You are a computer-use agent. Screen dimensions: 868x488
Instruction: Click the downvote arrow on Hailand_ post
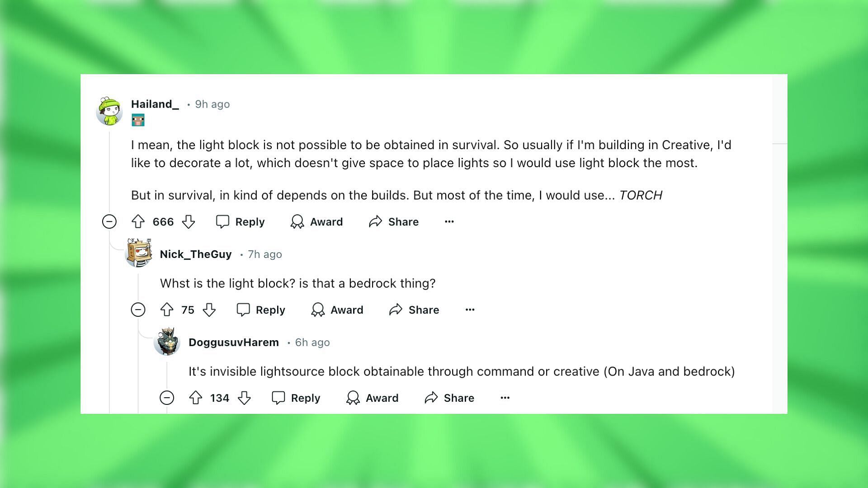coord(189,221)
